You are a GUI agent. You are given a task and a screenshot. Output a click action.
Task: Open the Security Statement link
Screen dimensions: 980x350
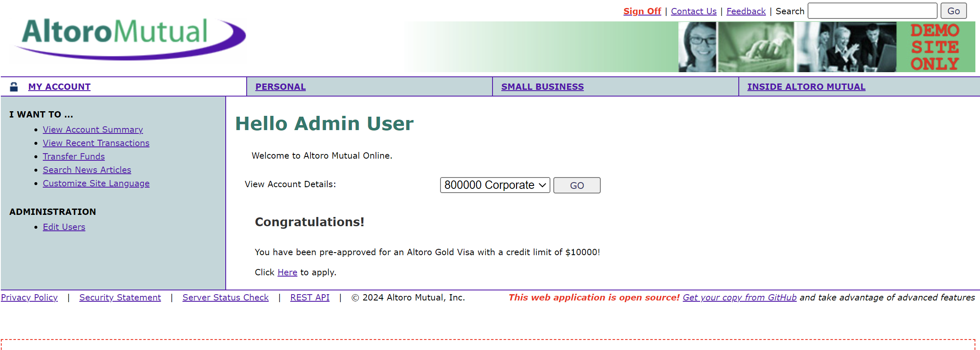tap(120, 298)
